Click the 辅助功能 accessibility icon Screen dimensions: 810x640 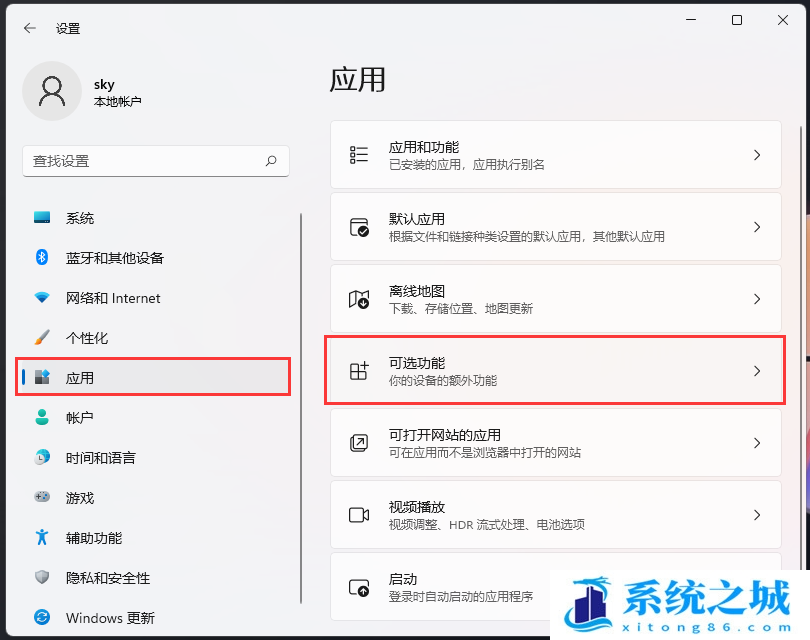[42, 538]
